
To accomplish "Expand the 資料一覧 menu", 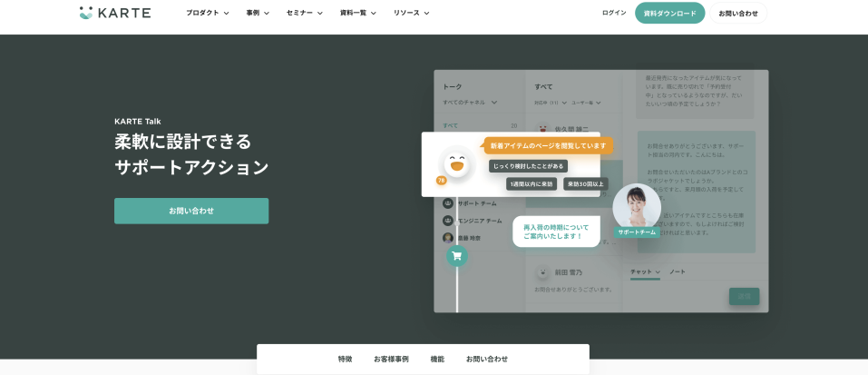I will (358, 13).
